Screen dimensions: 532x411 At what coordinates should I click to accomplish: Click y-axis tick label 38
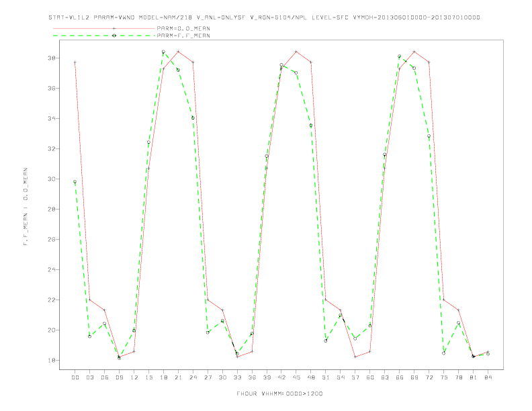(50, 58)
